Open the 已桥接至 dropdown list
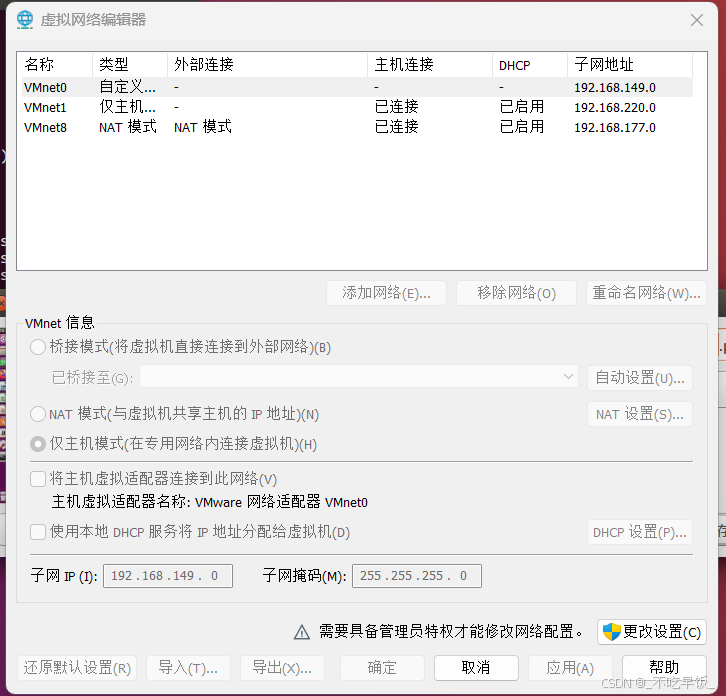This screenshot has height=696, width=726. (x=359, y=377)
